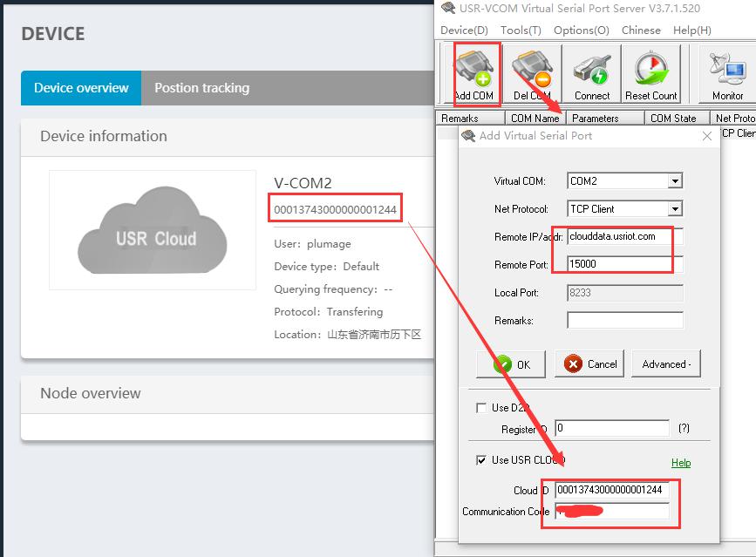Focus the Remote IP/addr field
756x557 pixels.
pos(625,236)
